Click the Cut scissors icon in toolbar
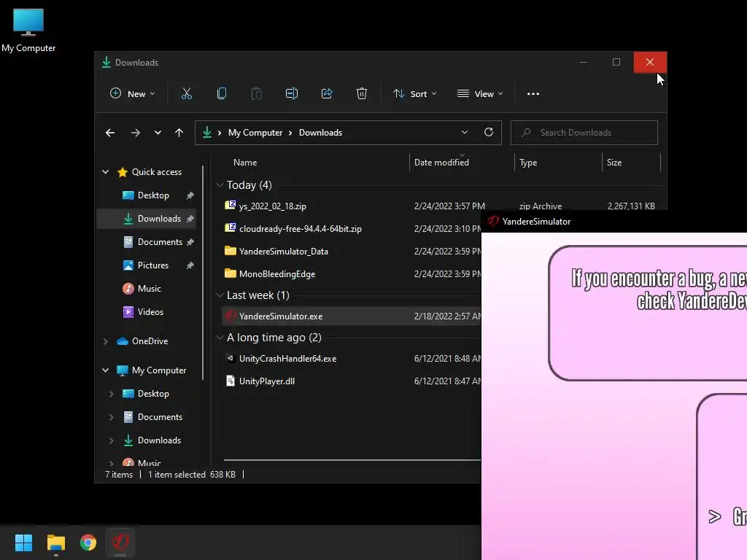 [x=186, y=94]
